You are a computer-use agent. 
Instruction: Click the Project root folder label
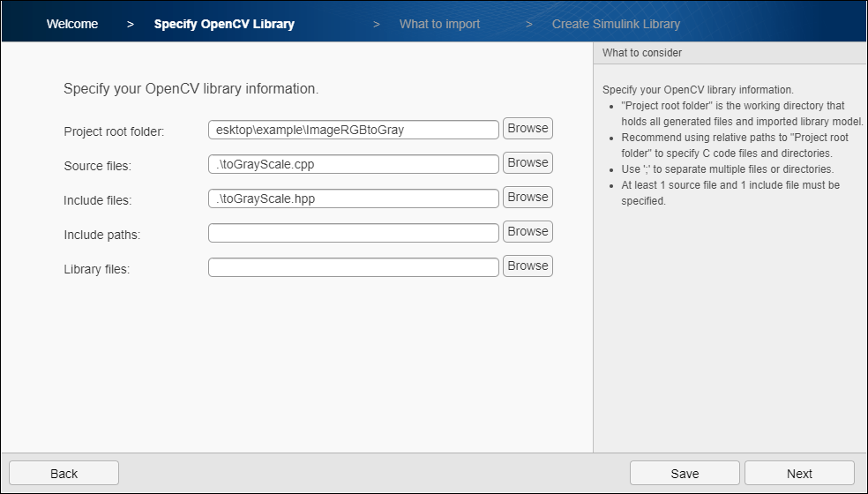(114, 131)
